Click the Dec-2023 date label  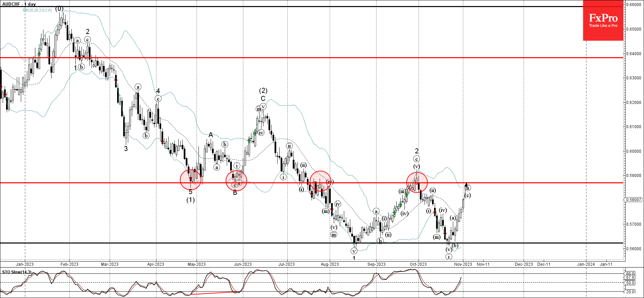coord(524,264)
